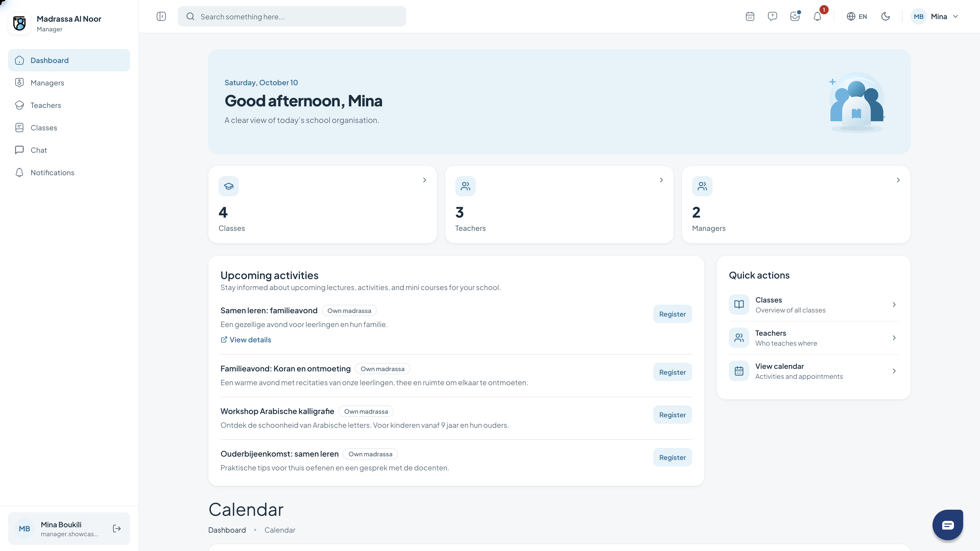Collapse the sidebar with the panel toggle icon
980x551 pixels.
[x=161, y=16]
